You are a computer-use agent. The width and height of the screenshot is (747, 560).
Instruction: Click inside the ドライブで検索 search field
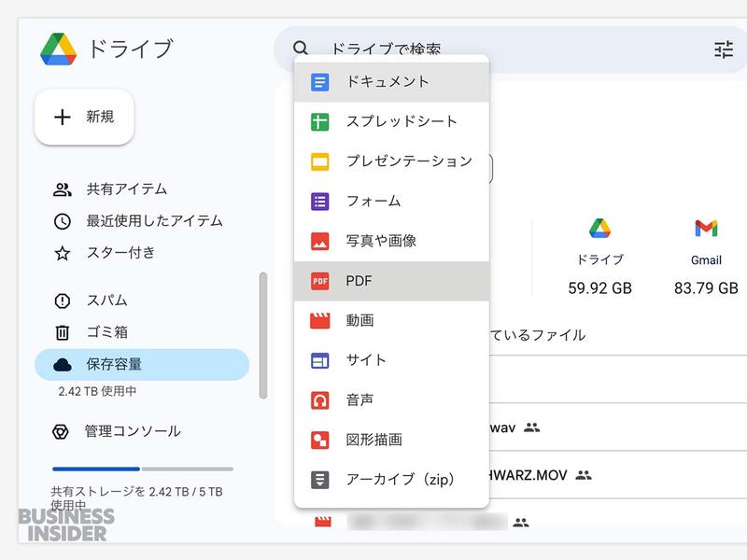(x=392, y=47)
